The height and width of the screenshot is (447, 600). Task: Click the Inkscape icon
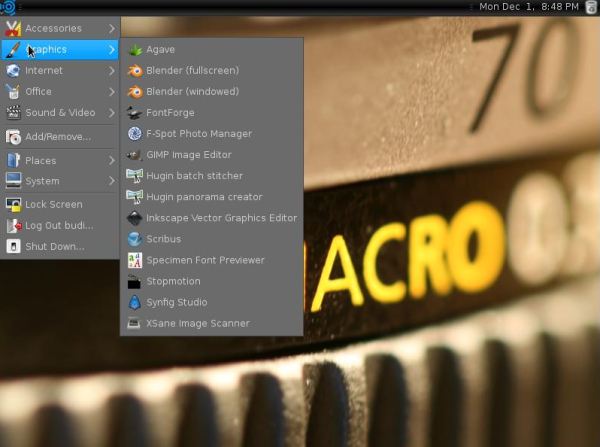click(x=135, y=218)
